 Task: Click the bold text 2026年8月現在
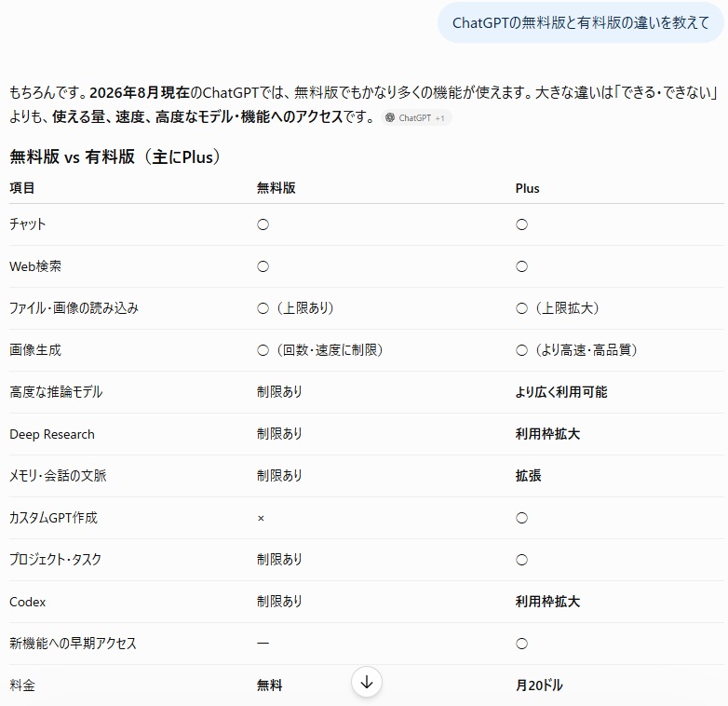(140, 92)
